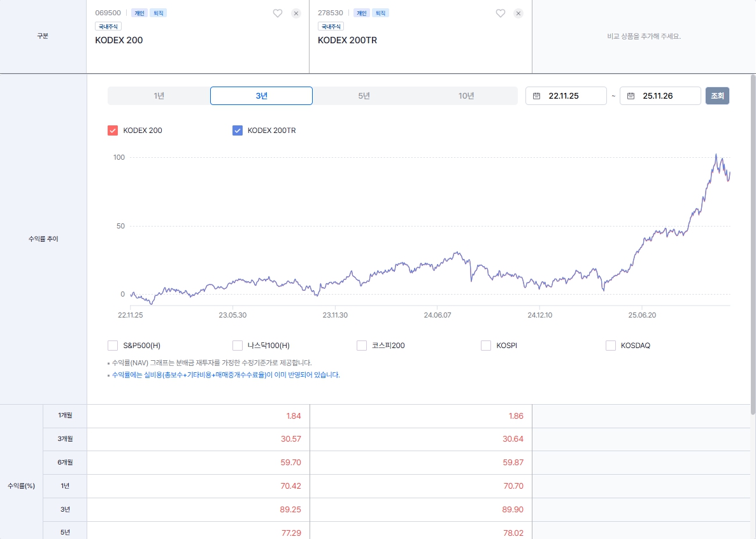
Task: Click KODEX 200TR 1년 return 70.70
Action: [x=513, y=486]
